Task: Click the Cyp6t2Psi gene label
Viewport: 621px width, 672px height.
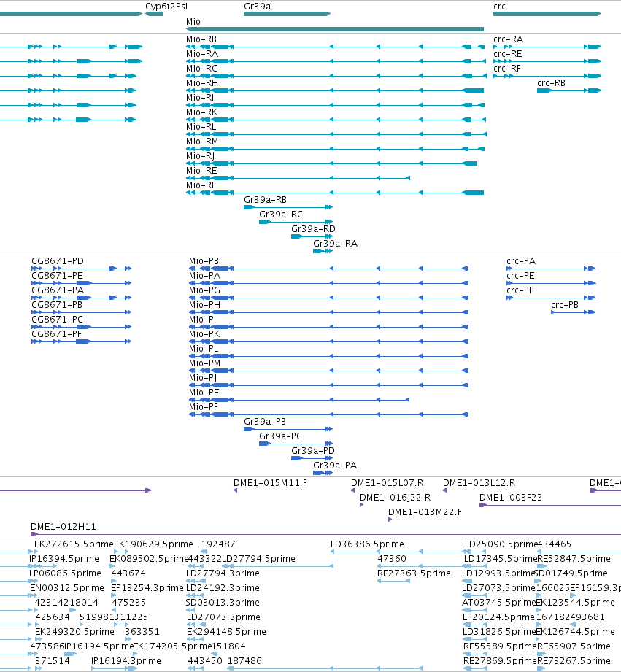Action: coord(166,7)
